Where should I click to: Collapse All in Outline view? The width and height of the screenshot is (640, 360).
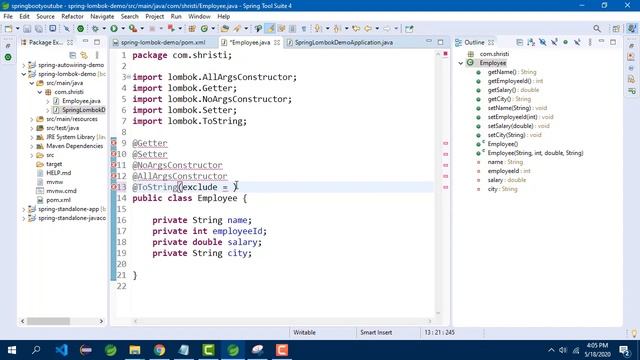(x=519, y=42)
